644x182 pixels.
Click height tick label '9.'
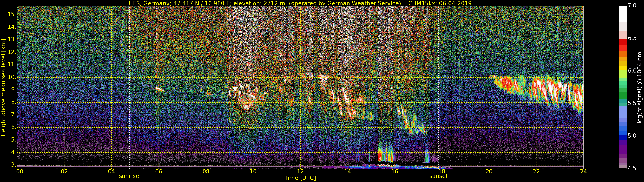click(14, 90)
